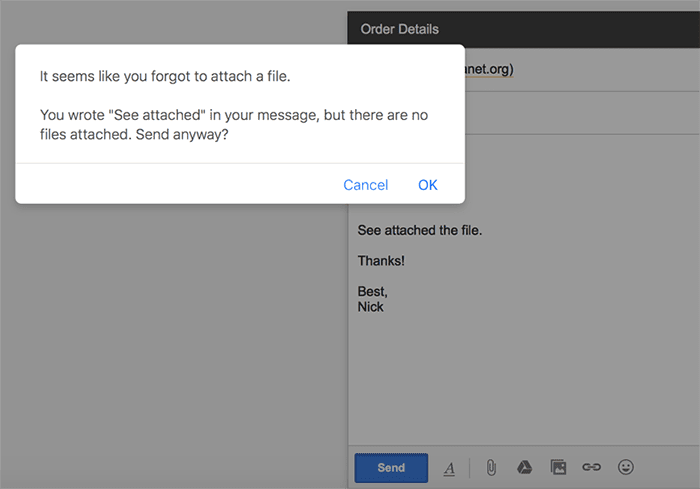Click the "Best," closing line
The width and height of the screenshot is (700, 489).
click(372, 291)
